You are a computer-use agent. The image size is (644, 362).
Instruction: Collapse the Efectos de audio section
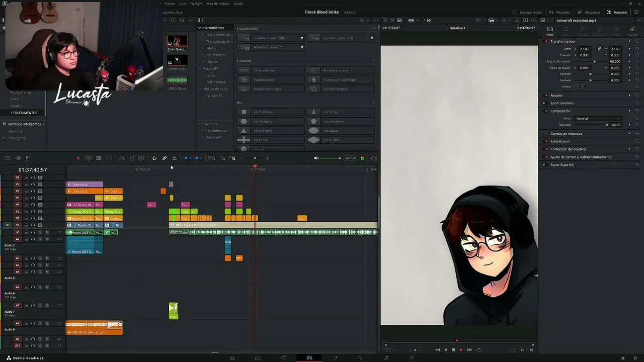coord(200,89)
